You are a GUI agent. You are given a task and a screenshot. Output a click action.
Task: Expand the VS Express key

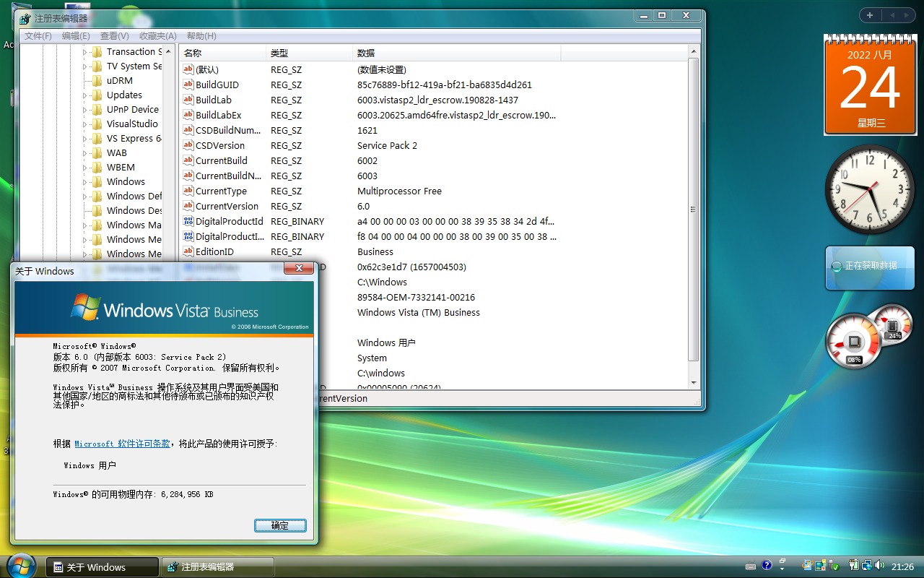(x=84, y=139)
